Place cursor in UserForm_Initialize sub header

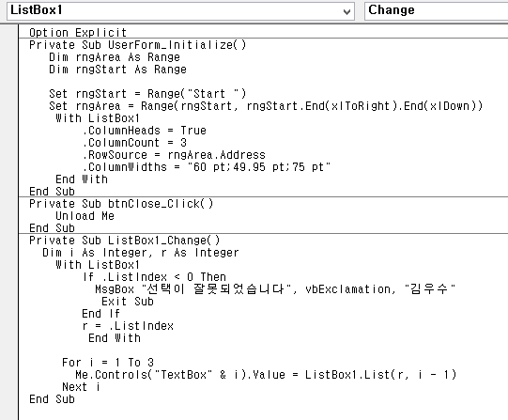138,45
